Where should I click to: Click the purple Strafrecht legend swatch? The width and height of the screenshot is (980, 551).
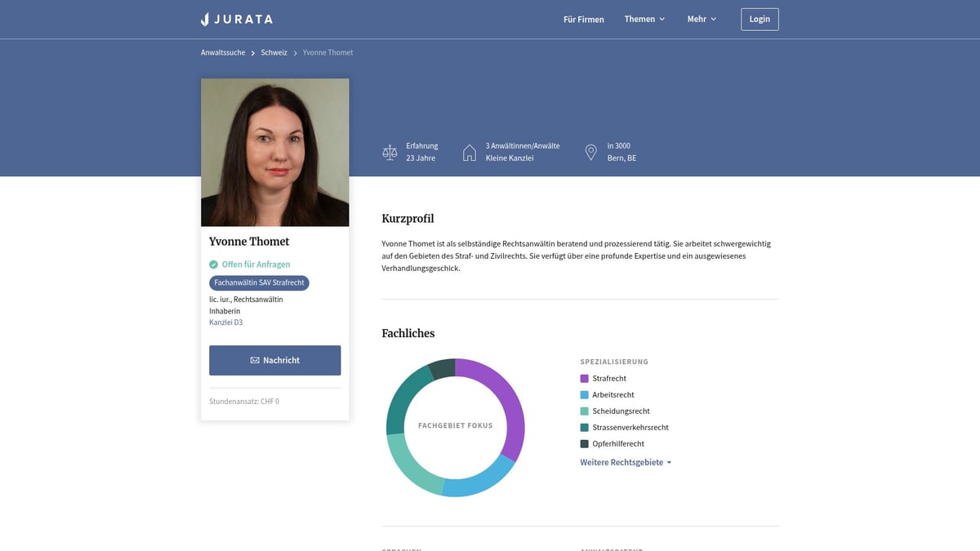[584, 379]
